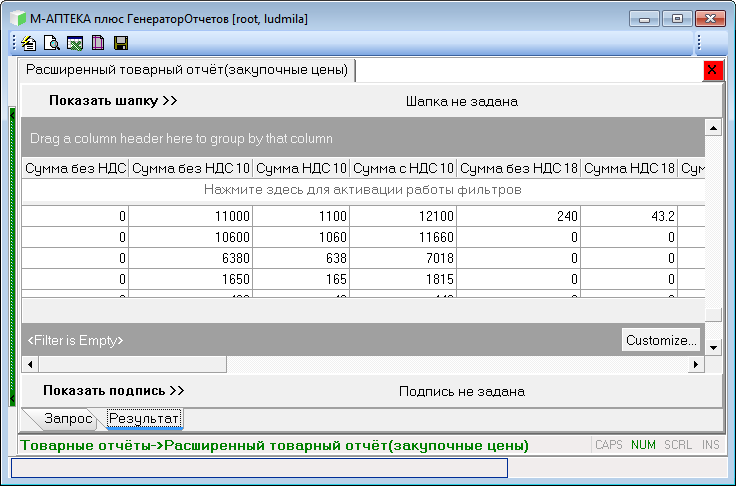Click vertical scrollbar up arrow

(x=713, y=128)
